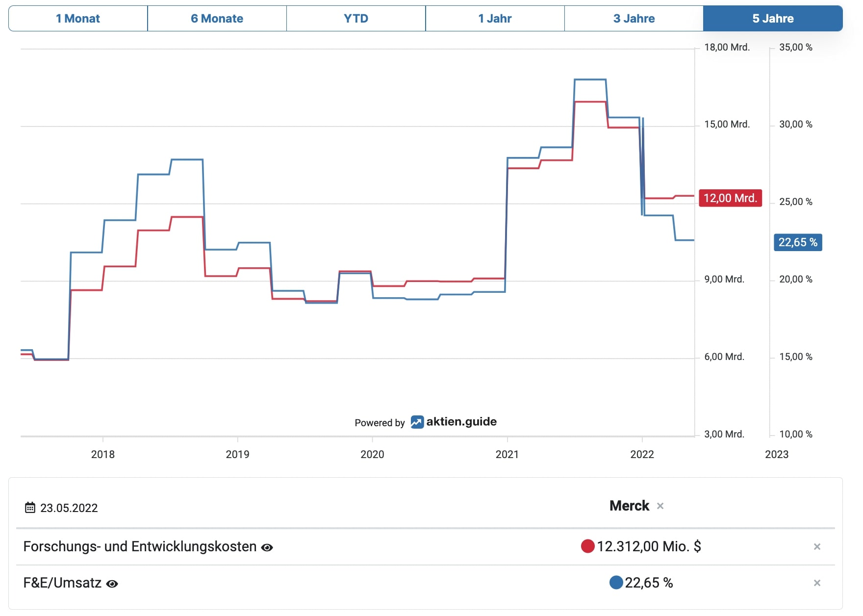Click the 2023 x-axis label
The image size is (863, 616).
(x=777, y=455)
